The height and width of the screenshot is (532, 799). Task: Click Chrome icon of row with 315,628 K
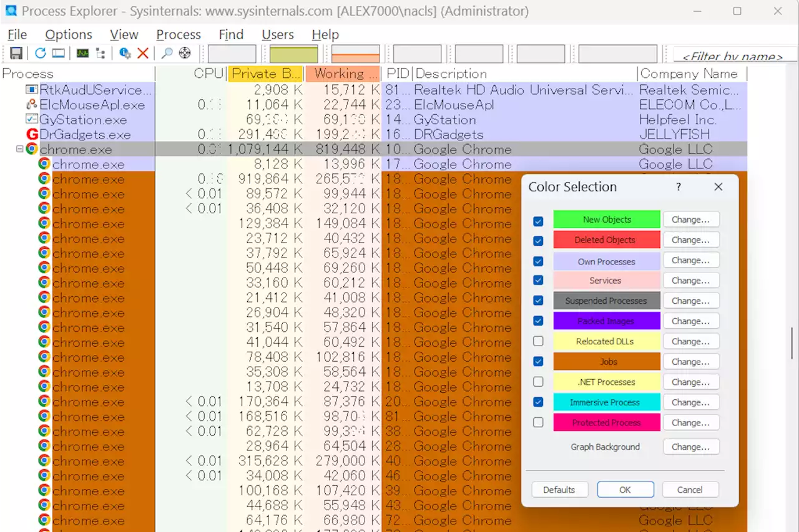(44, 461)
